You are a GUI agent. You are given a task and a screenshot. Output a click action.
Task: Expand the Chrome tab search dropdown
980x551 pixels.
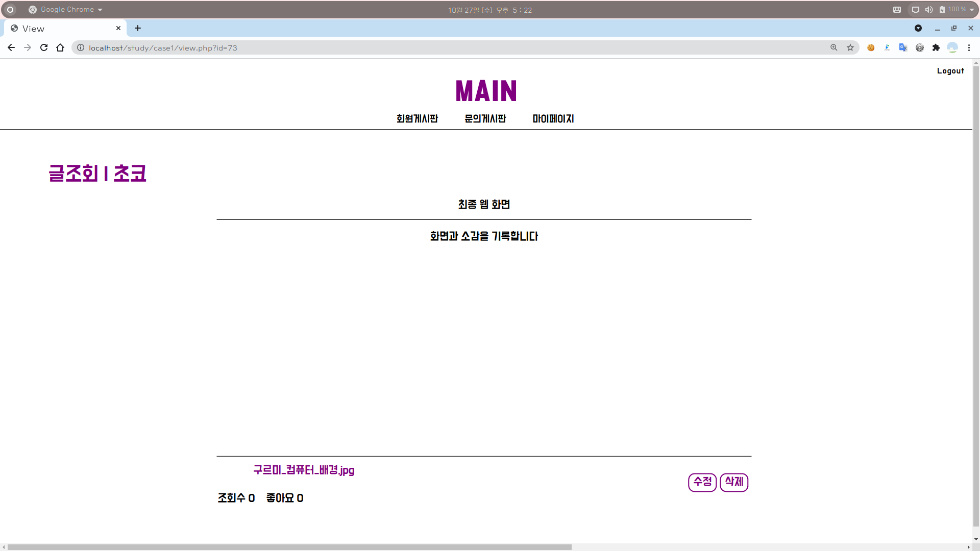[918, 28]
